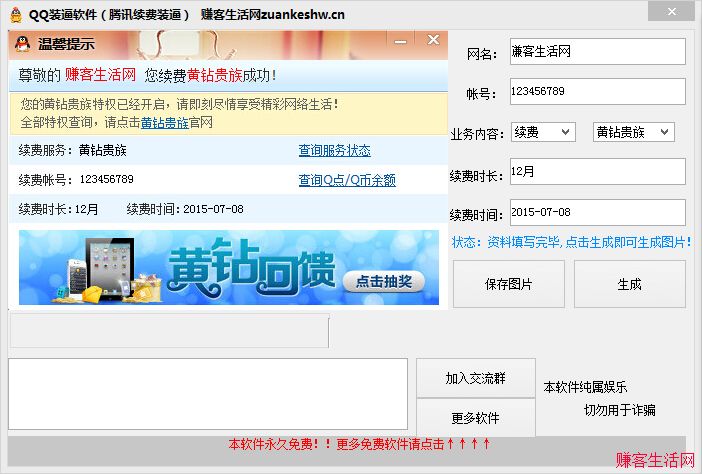Click the 黄钻贵族 official site link
This screenshot has height=474, width=702.
pyautogui.click(x=165, y=123)
